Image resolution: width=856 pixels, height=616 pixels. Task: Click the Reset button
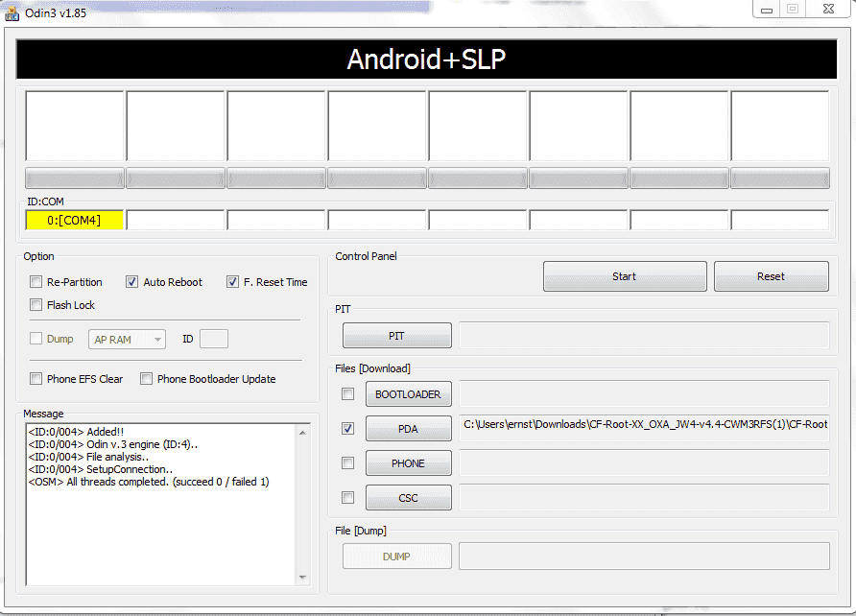pos(771,276)
